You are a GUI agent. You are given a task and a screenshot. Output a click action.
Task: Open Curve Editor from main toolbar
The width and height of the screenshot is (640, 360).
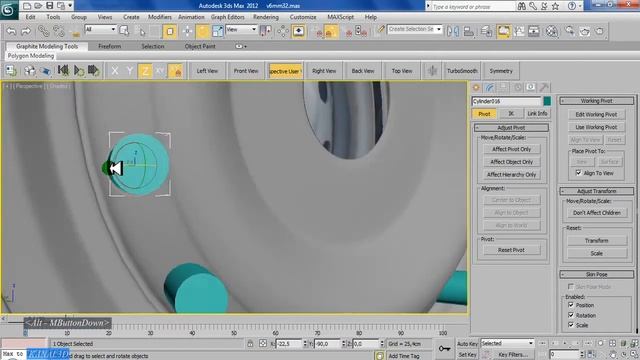coord(519,31)
